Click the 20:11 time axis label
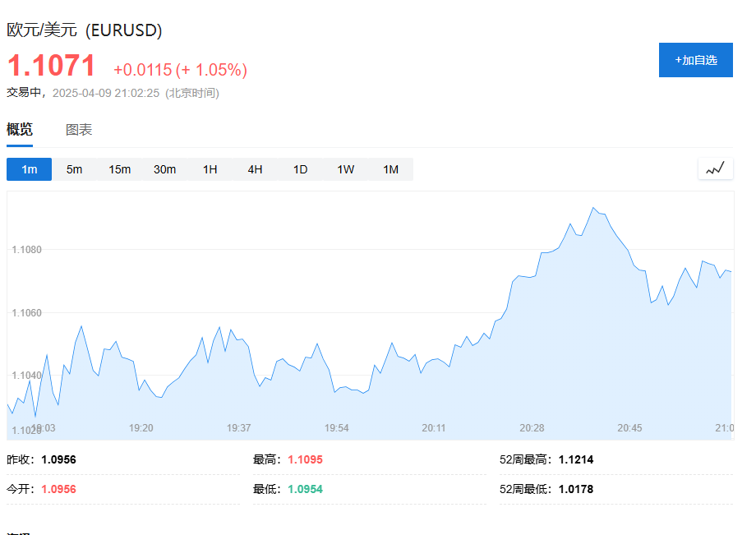The height and width of the screenshot is (535, 756). coord(434,427)
